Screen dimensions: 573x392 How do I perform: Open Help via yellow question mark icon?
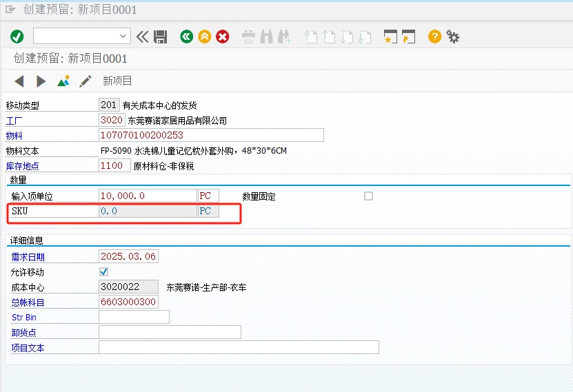click(434, 37)
